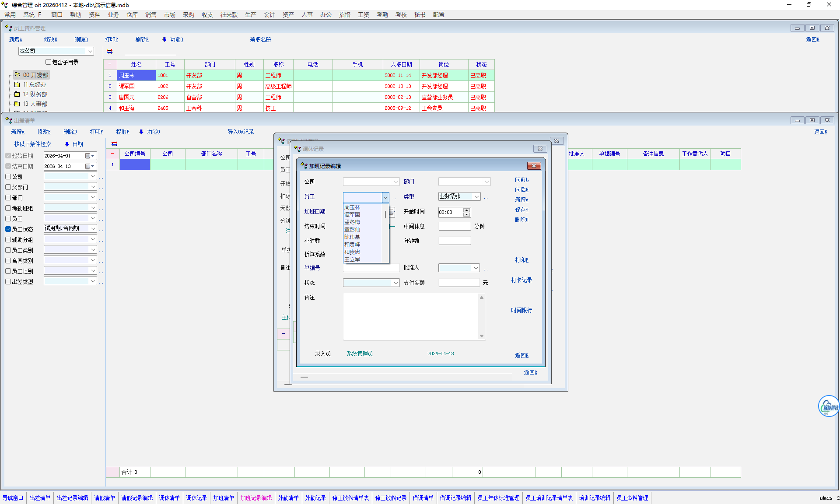The height and width of the screenshot is (504, 840).
Task: Click the red-blue swap arrows icon above employee grid
Action: pos(110,52)
